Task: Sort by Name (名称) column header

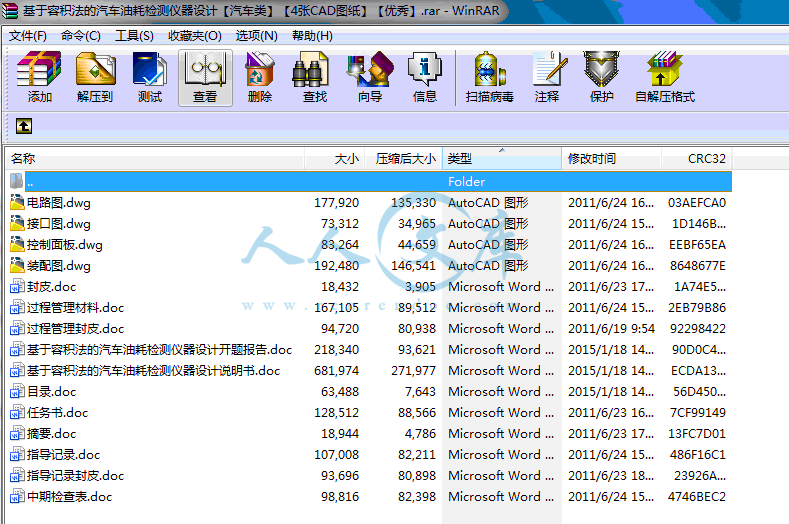Action: 155,159
